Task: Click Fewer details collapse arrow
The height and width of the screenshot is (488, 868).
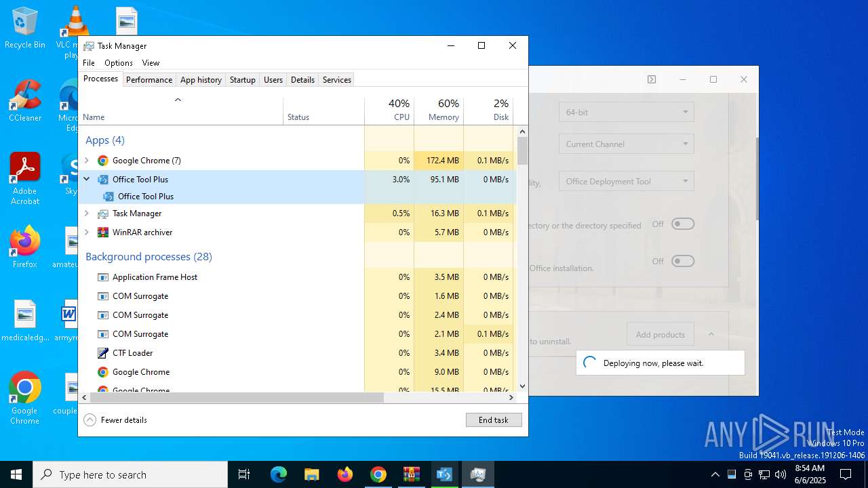Action: click(90, 420)
